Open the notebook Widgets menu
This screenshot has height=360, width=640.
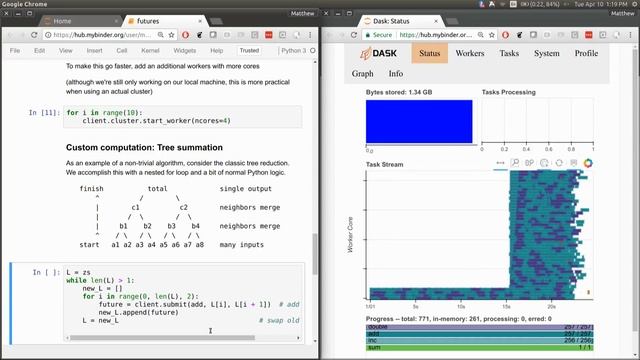(x=184, y=51)
